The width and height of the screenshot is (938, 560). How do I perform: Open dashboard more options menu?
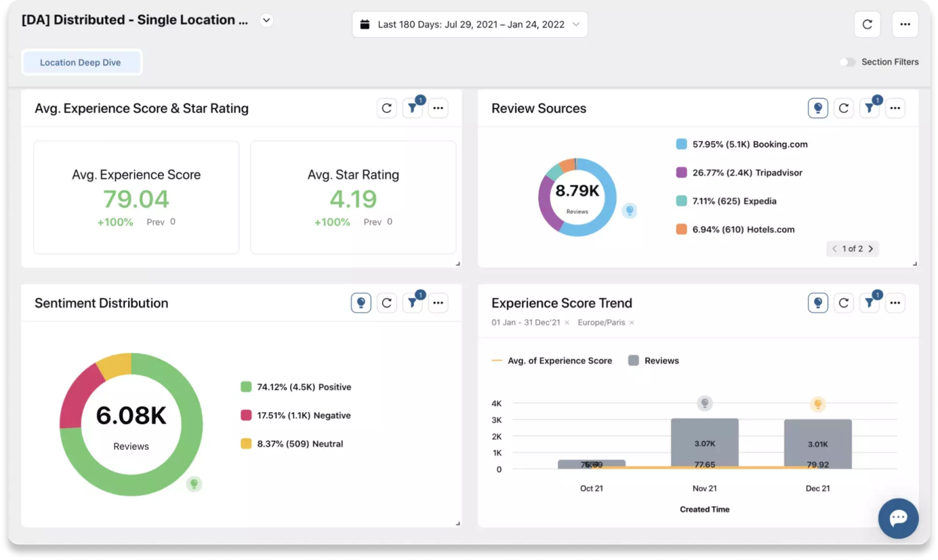click(905, 24)
